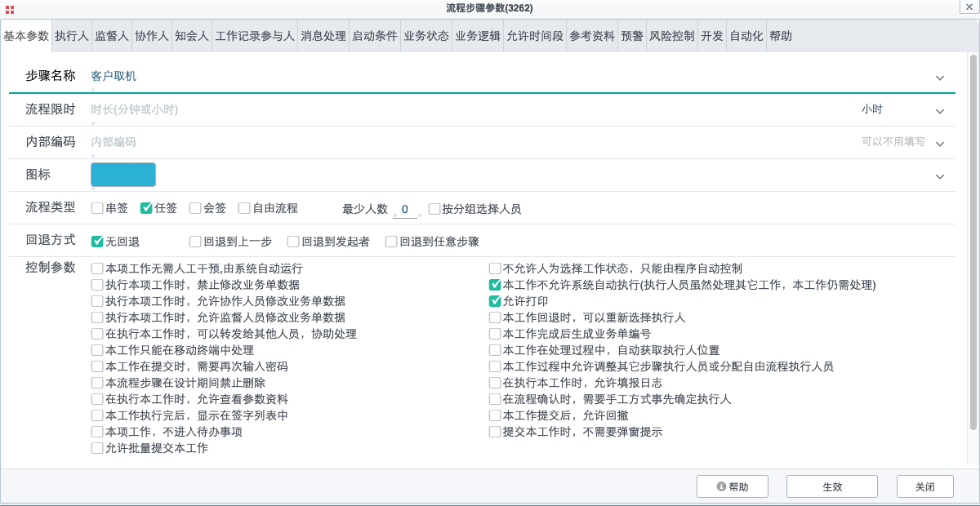Click the app logo icon in title bar

click(x=9, y=8)
